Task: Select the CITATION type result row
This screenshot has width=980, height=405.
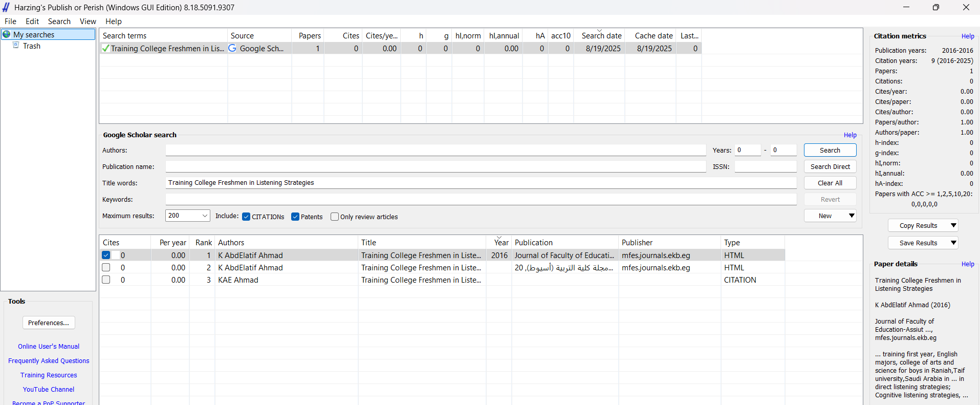Action: tap(442, 280)
